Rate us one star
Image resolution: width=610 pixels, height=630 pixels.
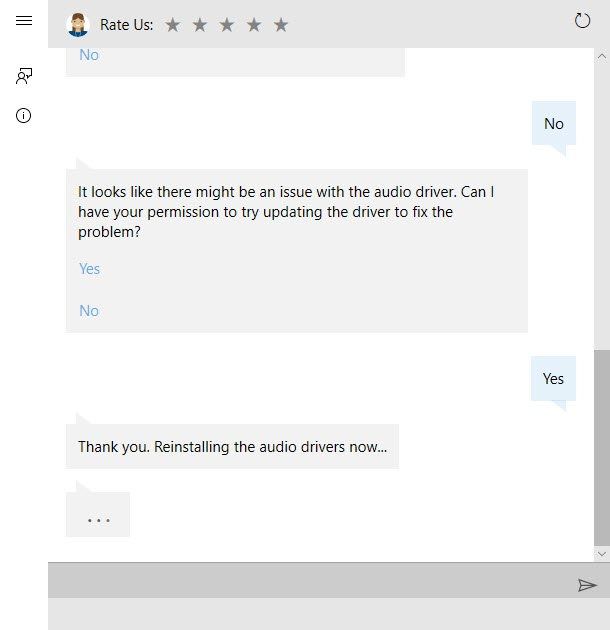tap(173, 25)
